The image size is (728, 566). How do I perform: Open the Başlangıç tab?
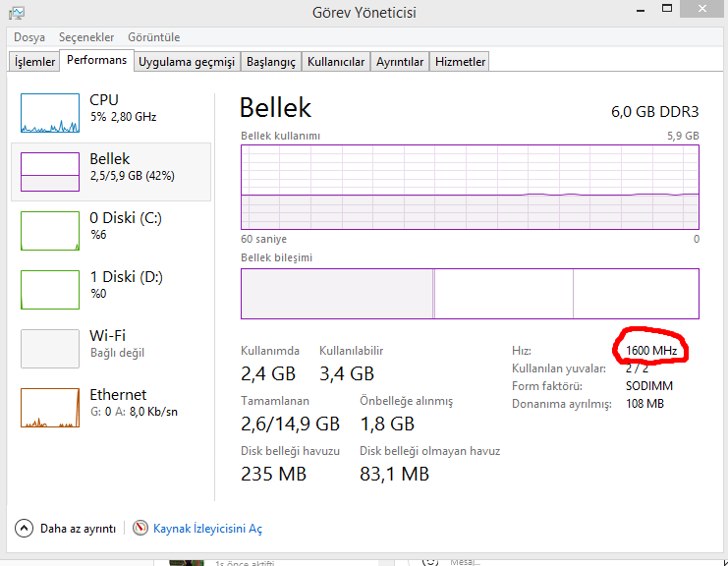271,62
